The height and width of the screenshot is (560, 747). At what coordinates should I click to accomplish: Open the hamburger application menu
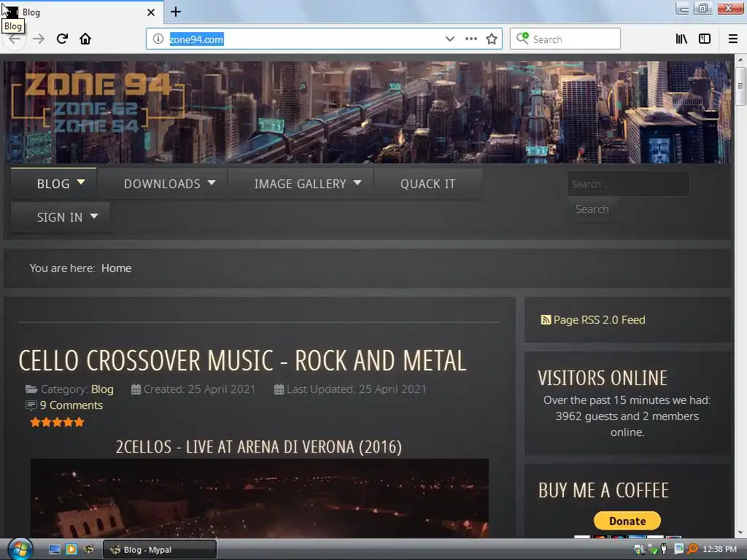pos(733,39)
